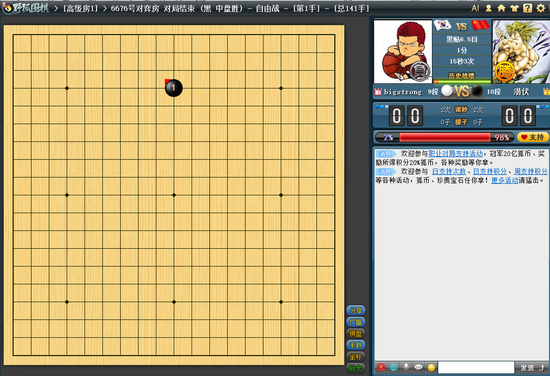Open the 日支持积分 link
The image size is (550, 376).
tap(490, 171)
